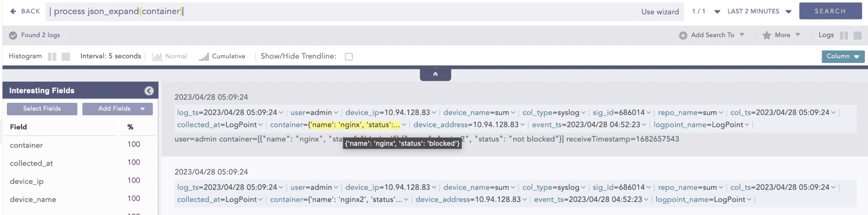
Task: Open the Column dropdown
Action: point(843,56)
